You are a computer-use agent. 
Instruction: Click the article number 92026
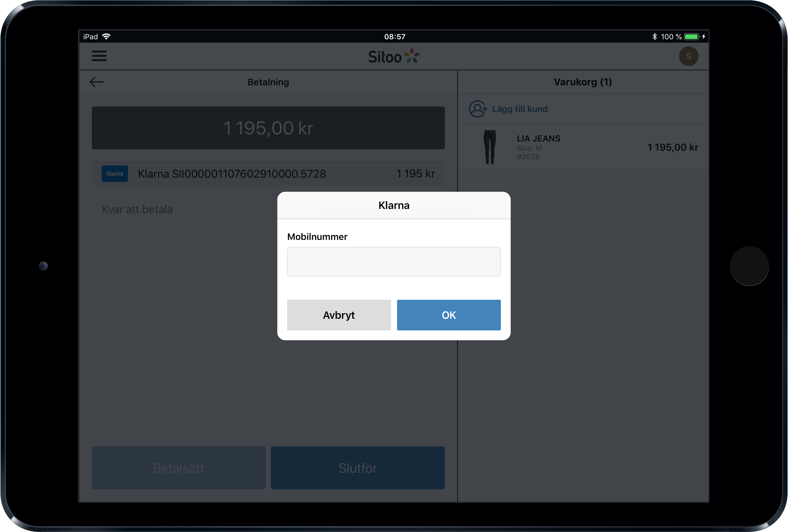(528, 156)
